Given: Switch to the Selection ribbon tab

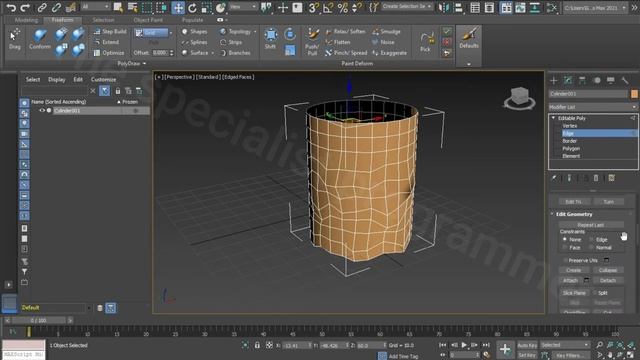Looking at the screenshot, I should pos(103,20).
